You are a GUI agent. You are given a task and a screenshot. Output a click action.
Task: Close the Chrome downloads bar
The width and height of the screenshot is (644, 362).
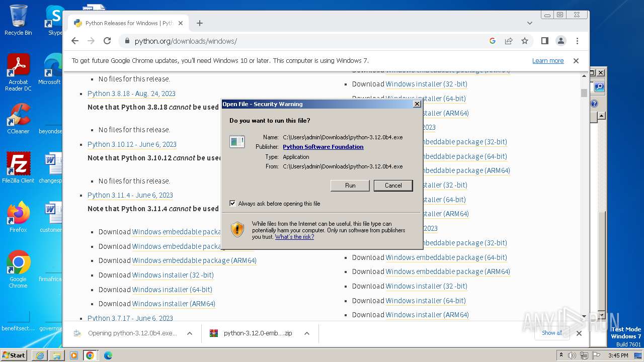coord(579,333)
